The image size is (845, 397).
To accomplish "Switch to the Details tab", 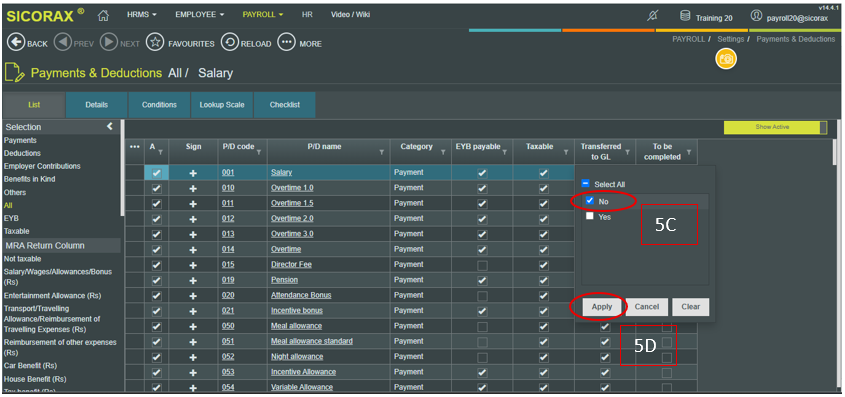I will click(x=96, y=105).
